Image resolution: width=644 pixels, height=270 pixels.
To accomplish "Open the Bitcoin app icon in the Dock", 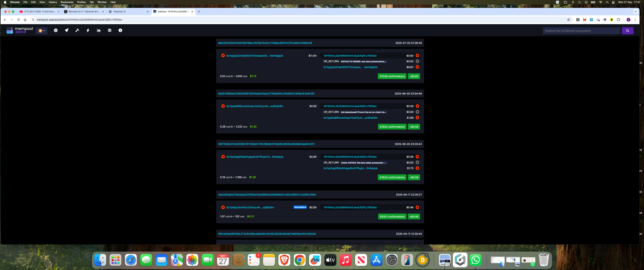I will tap(423, 260).
